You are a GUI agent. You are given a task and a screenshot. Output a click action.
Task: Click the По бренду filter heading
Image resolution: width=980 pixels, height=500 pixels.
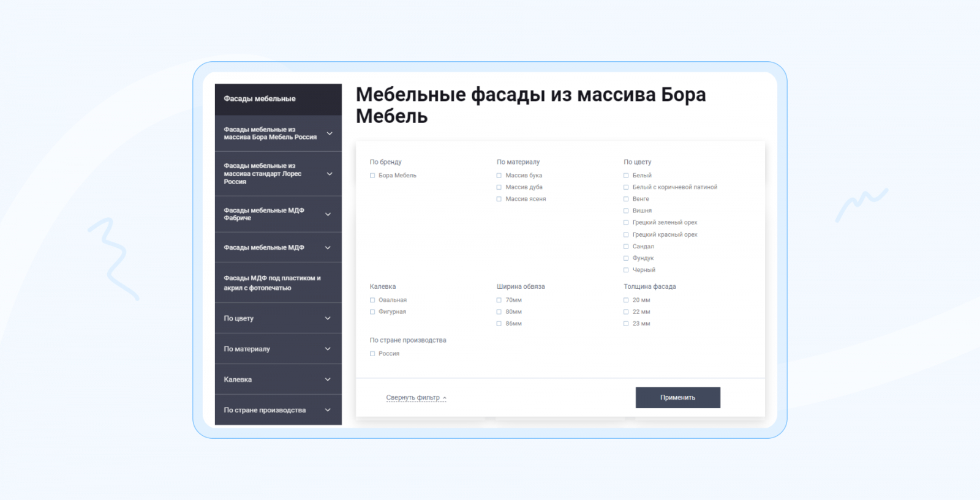[x=386, y=162]
